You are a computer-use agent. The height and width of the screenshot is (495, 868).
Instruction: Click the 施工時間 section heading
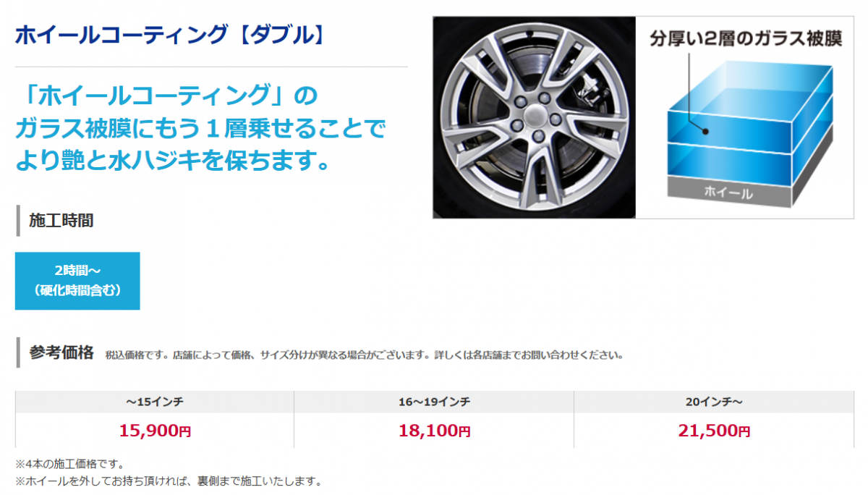(x=61, y=221)
